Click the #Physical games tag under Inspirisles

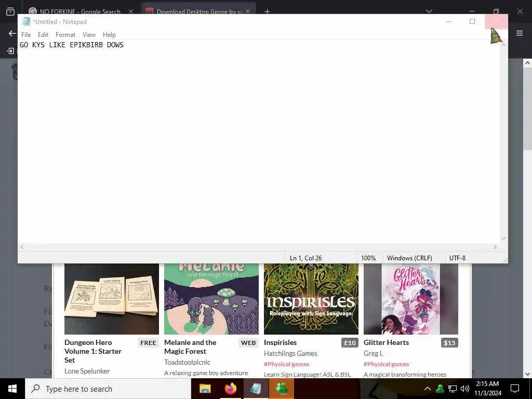287,364
